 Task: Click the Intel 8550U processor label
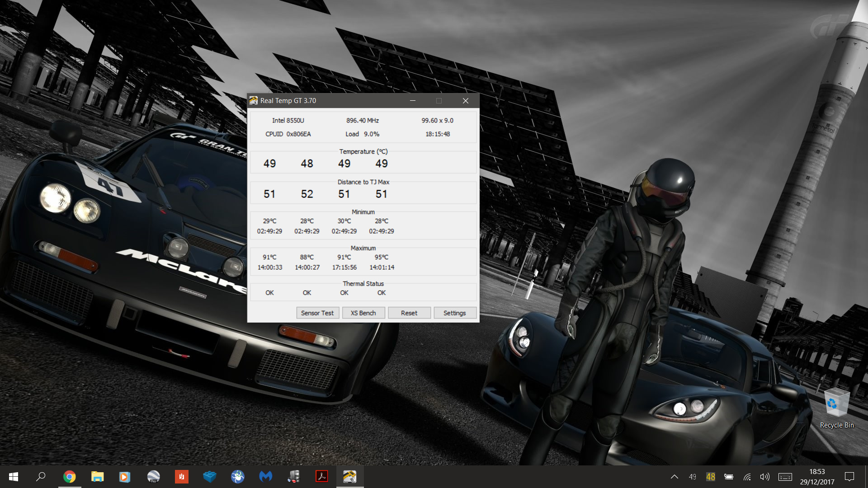coord(288,120)
